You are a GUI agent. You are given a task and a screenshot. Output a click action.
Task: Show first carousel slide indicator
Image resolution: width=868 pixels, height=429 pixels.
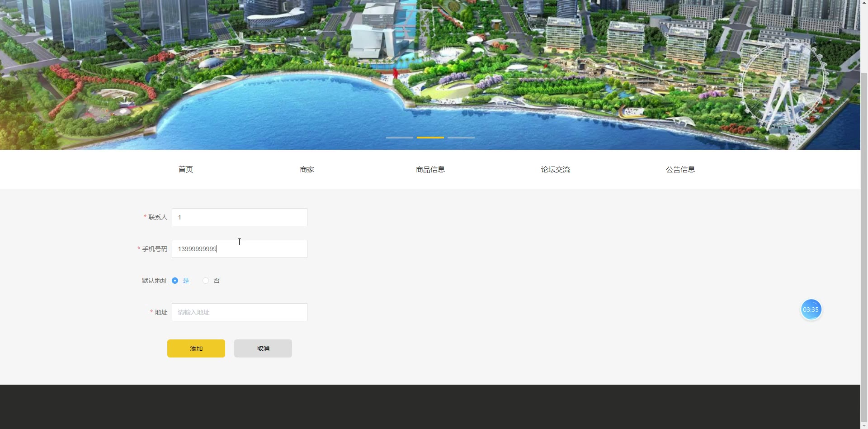(400, 137)
